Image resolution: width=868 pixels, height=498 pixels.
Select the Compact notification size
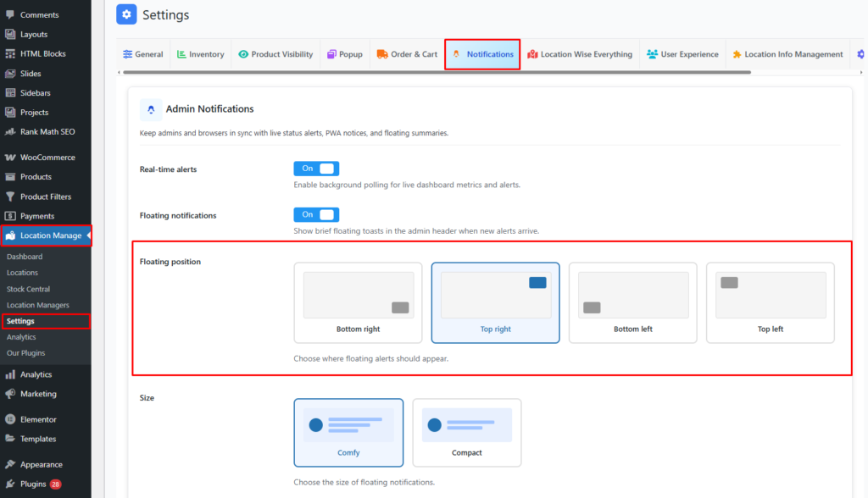(466, 432)
